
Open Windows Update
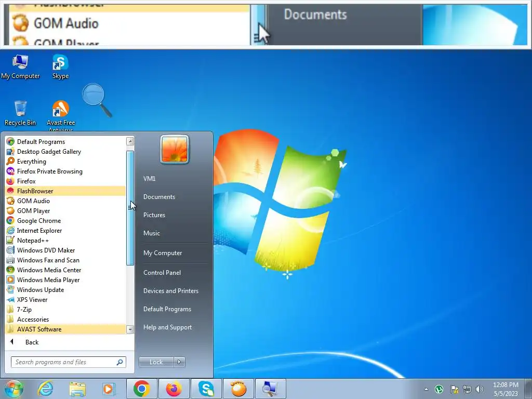pyautogui.click(x=65, y=289)
